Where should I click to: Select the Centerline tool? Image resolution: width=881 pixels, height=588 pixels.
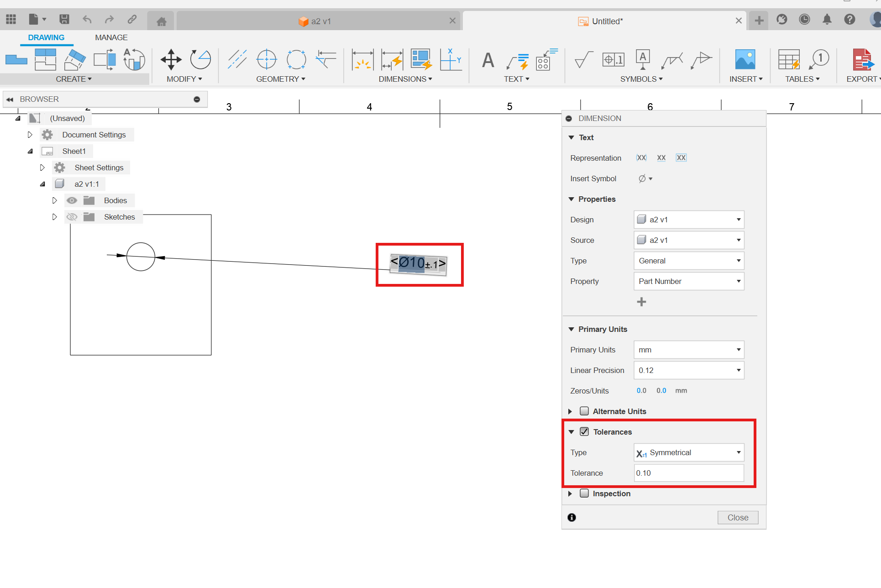(237, 59)
